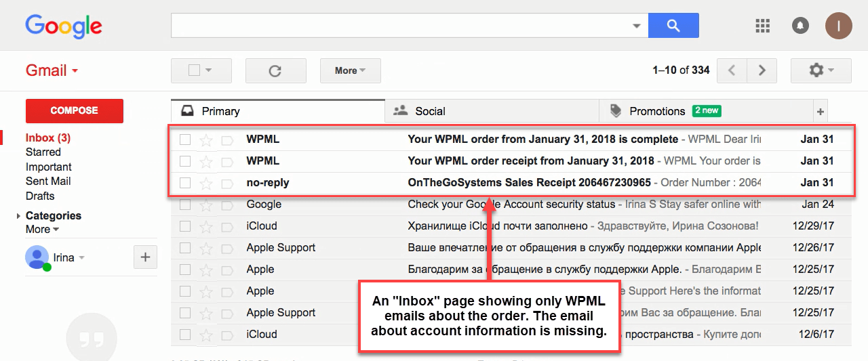Expand the More labels list
Screen dimensions: 868x361
click(x=42, y=230)
